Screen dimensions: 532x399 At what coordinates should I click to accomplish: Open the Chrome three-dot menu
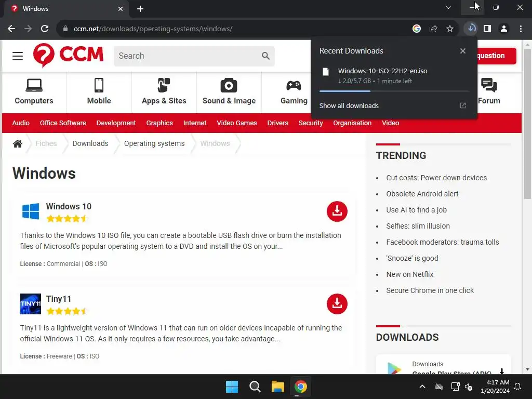[x=521, y=29]
